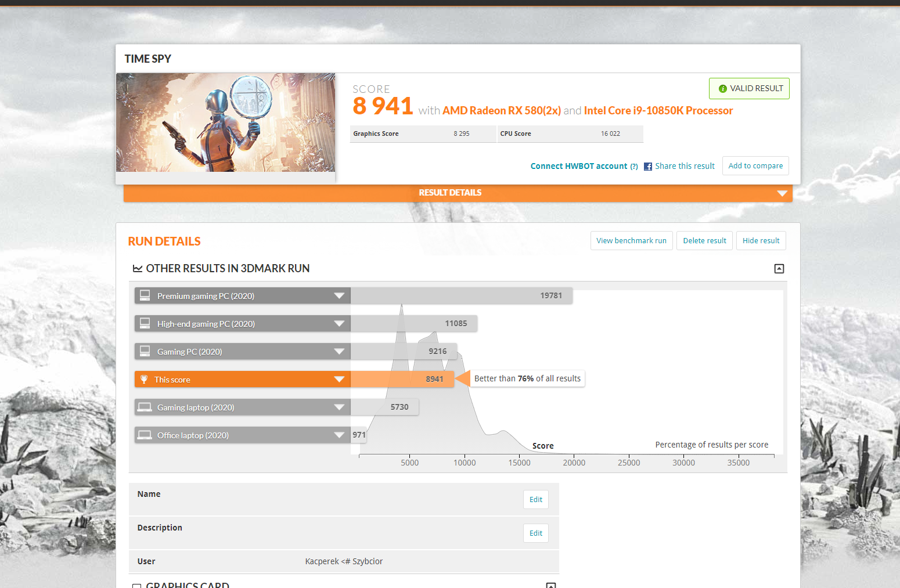Expand the High-end gaming PC (2020) dropdown arrow
900x588 pixels.
point(339,324)
